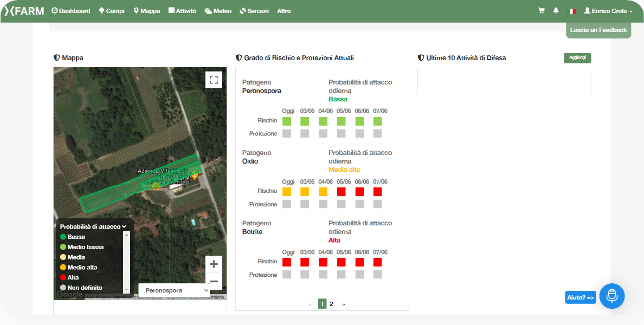Click the Aiuto help button
644x325 pixels.
(580, 297)
